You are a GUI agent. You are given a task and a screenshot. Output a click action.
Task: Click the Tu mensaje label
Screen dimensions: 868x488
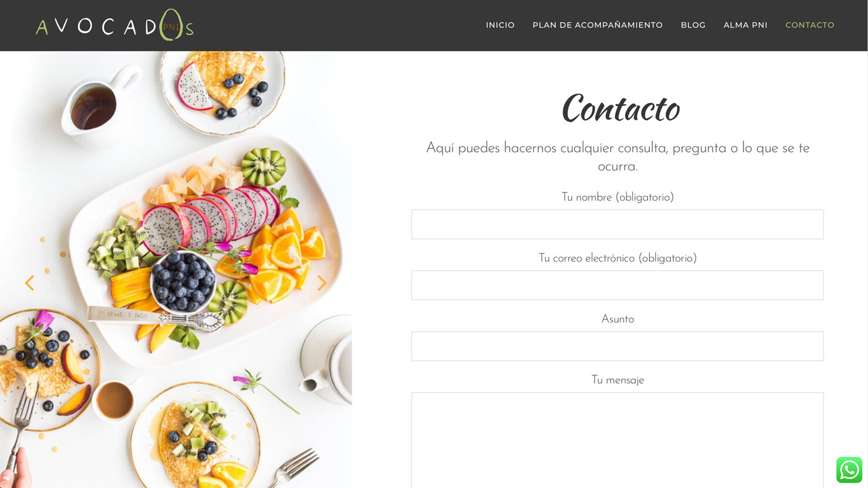pyautogui.click(x=618, y=380)
